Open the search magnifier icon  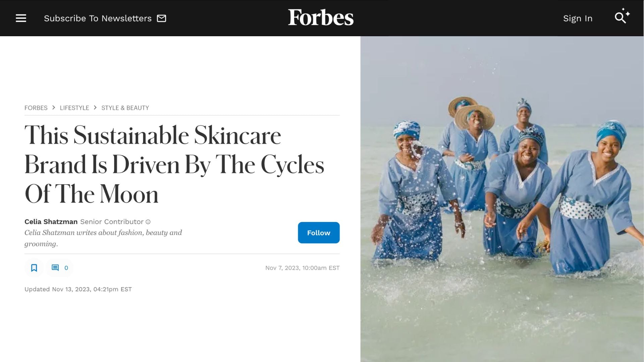tap(620, 18)
